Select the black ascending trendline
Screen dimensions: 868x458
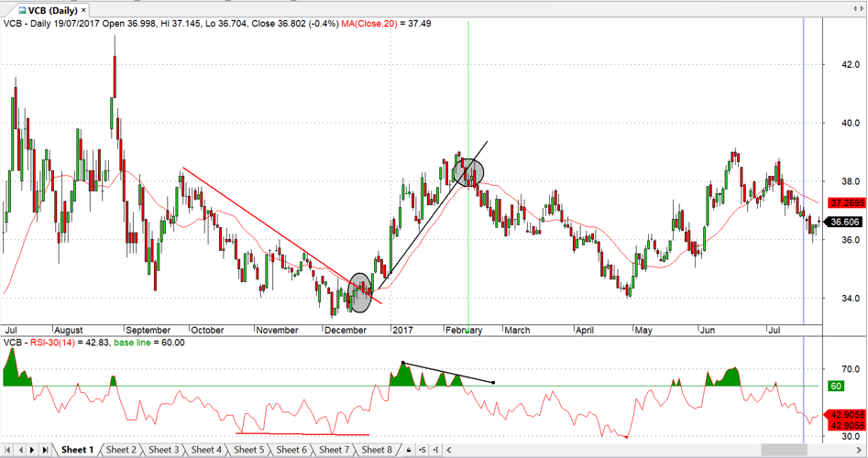(432, 216)
